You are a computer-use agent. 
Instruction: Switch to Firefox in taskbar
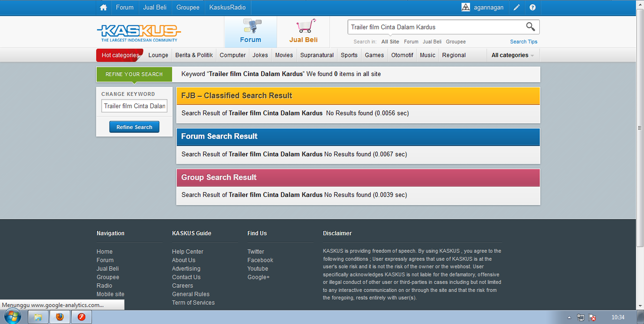60,317
